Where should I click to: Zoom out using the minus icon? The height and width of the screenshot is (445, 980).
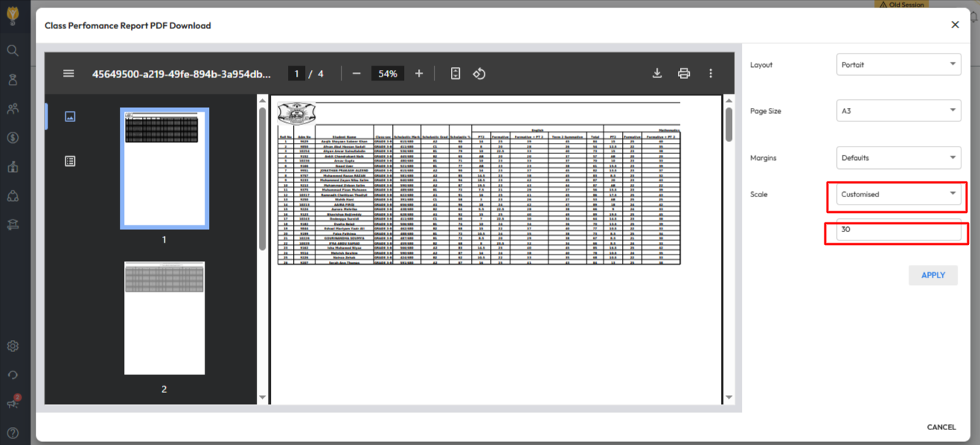point(356,74)
